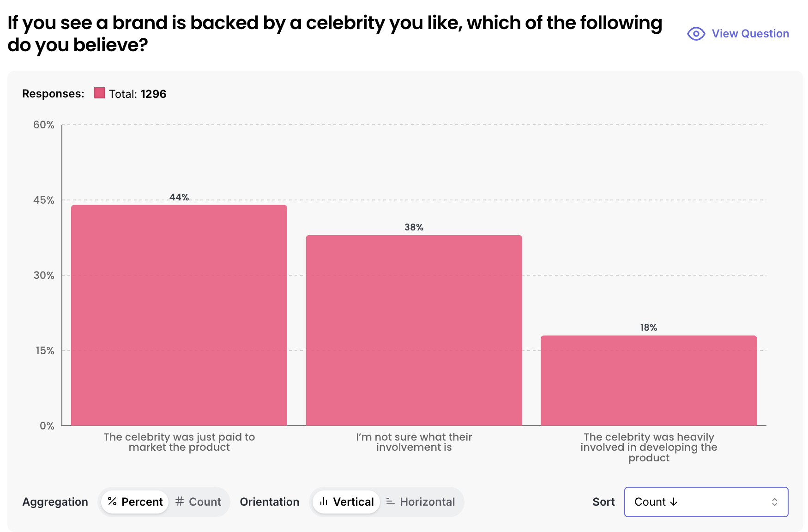Image resolution: width=808 pixels, height=532 pixels.
Task: Click the percent symbol icon
Action: pyautogui.click(x=112, y=502)
